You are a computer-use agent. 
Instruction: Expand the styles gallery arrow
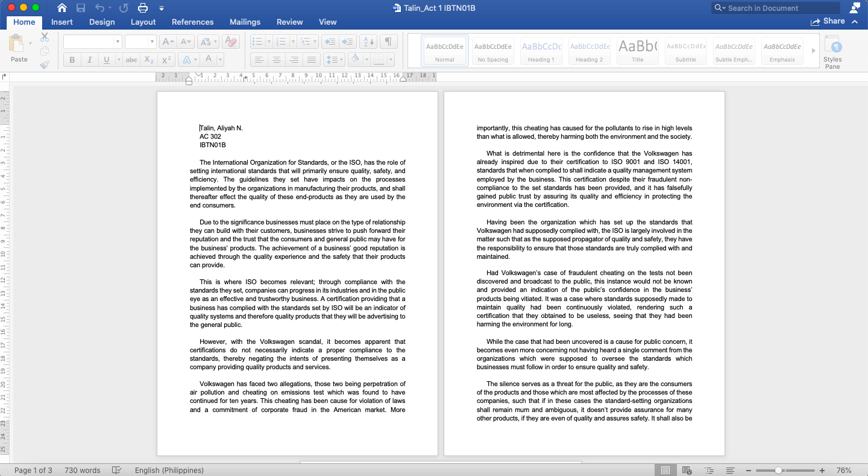click(813, 51)
